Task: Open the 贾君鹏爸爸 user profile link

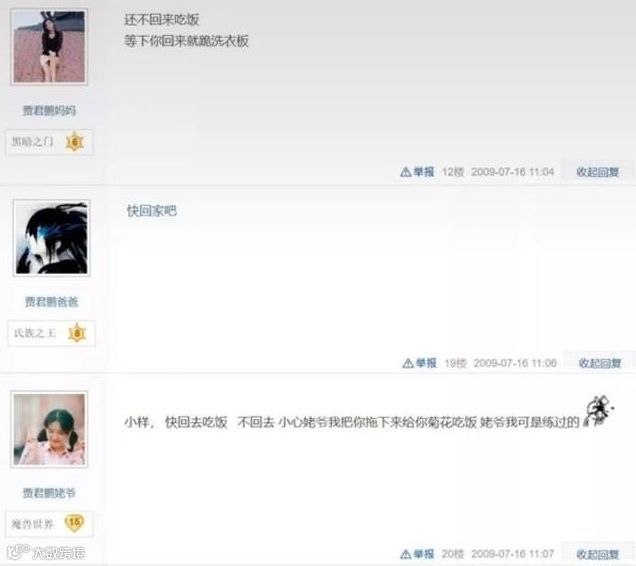Action: point(52,301)
